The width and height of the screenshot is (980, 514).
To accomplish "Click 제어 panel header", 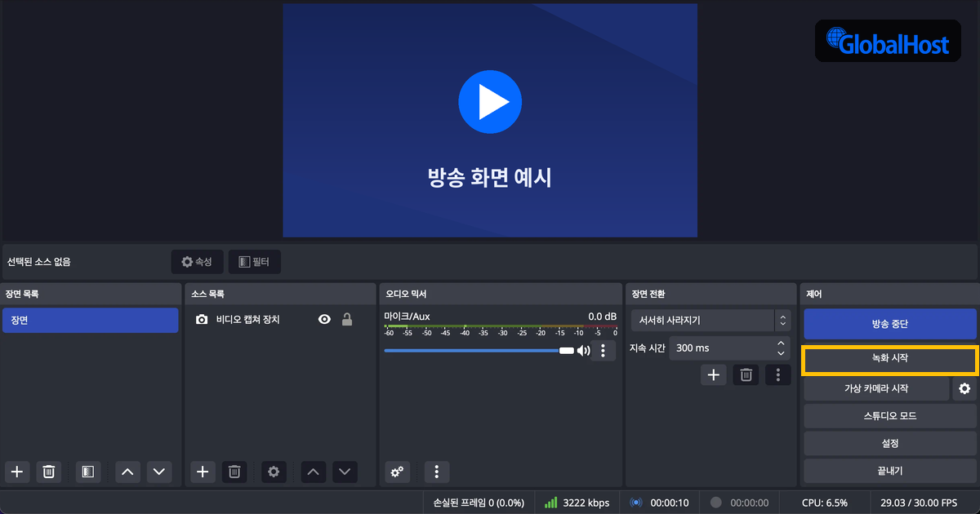I will 890,294.
